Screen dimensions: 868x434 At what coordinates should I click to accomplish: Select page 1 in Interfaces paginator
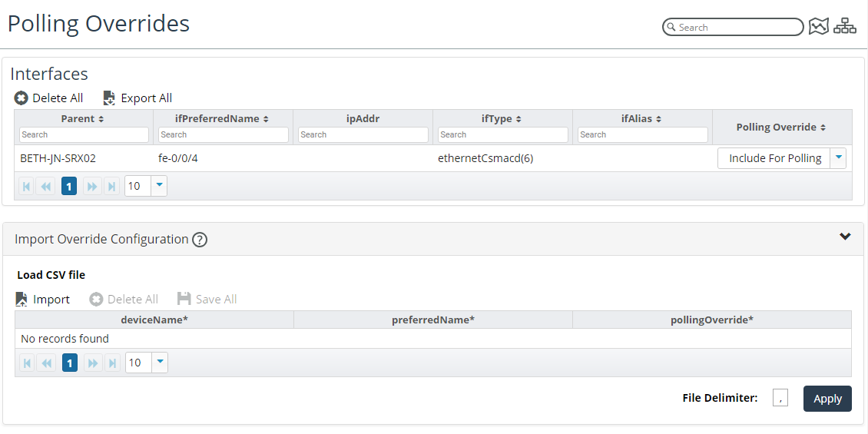click(x=69, y=187)
